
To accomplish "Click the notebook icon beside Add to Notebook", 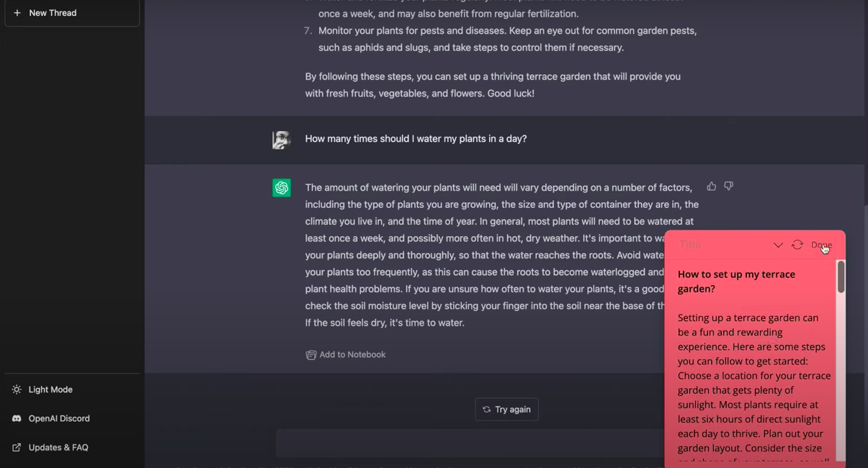I will [310, 355].
